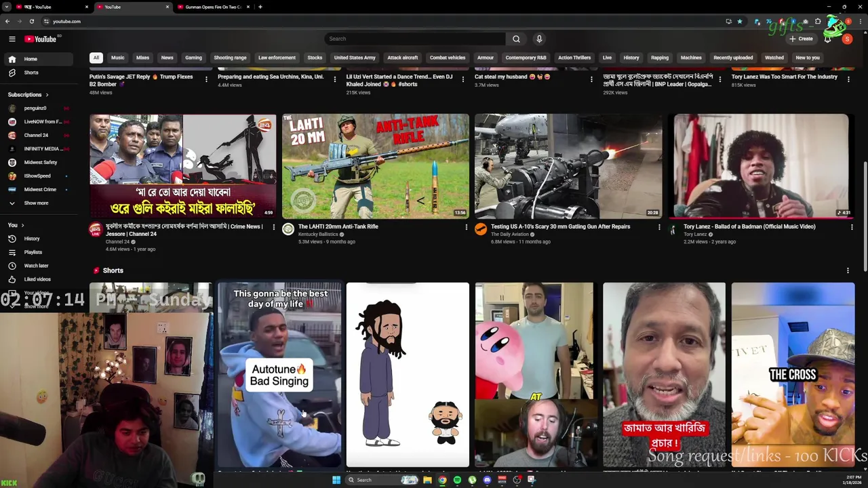Switch to Gunman Opens Fire browser tab

coord(214,7)
